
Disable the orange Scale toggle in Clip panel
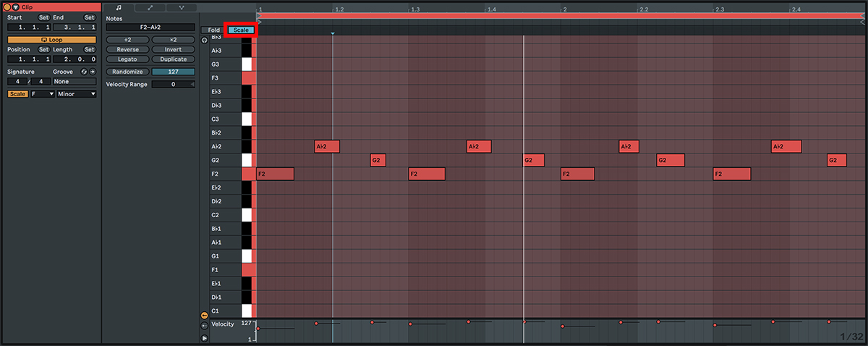point(17,94)
